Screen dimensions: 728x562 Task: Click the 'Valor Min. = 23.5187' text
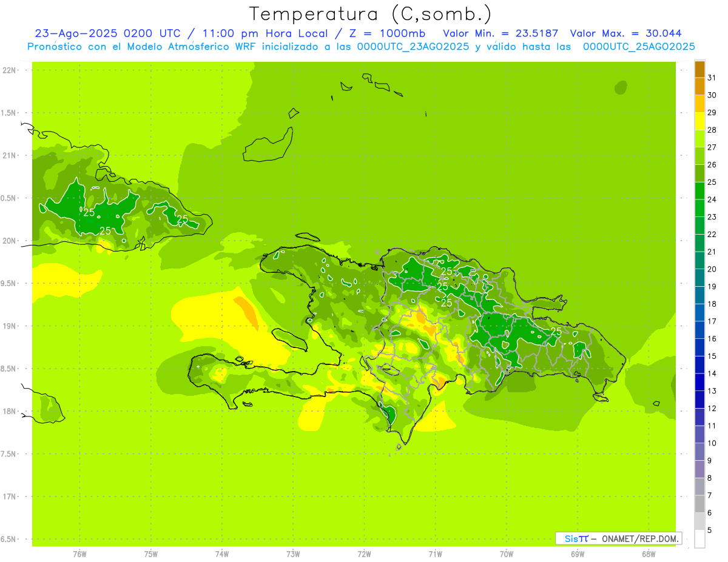500,33
